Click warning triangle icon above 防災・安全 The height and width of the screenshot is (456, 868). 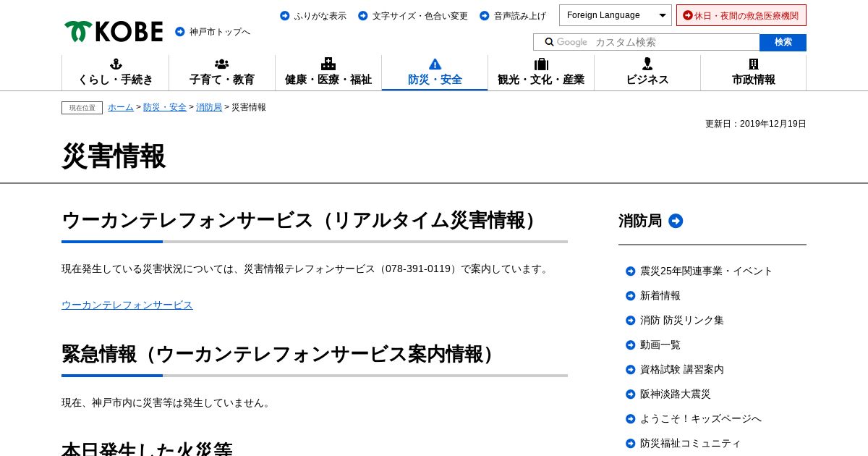click(x=435, y=64)
